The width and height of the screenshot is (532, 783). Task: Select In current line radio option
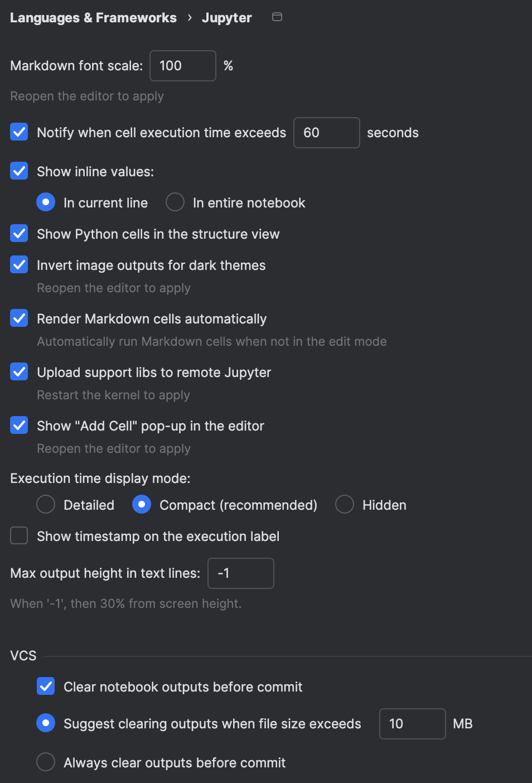click(x=46, y=202)
